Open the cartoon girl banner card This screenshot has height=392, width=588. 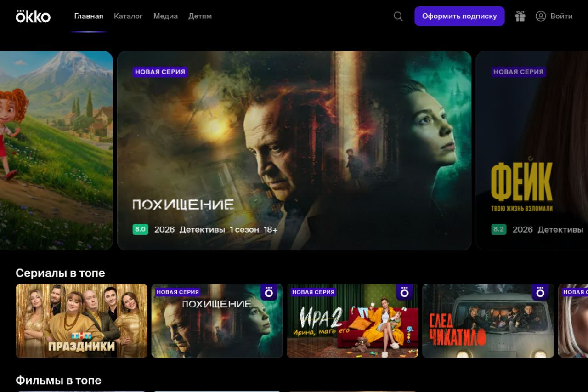point(56,151)
